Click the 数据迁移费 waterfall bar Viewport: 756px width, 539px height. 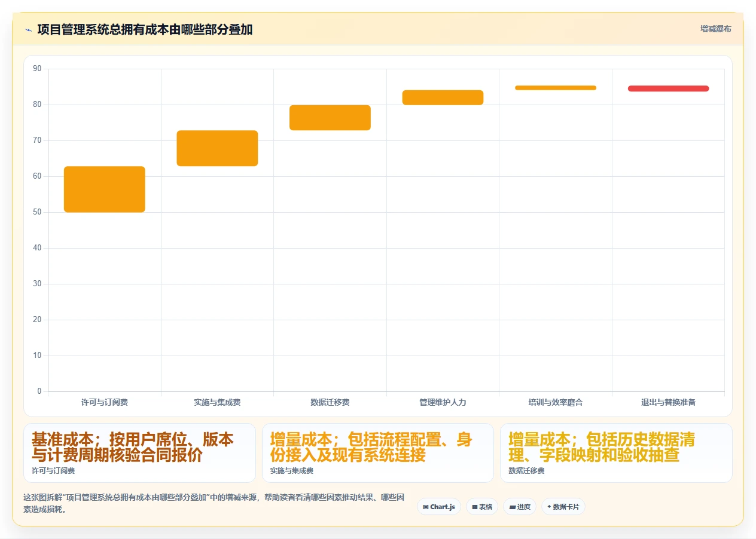(330, 118)
